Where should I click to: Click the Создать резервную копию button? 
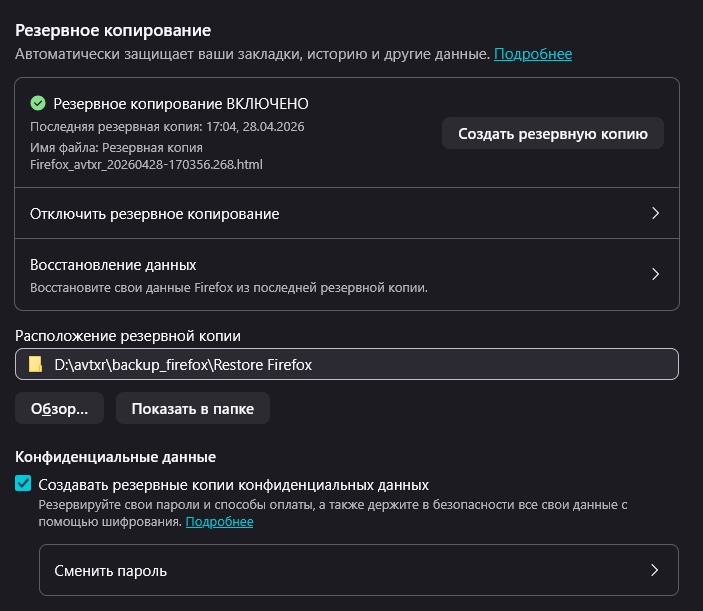(x=552, y=133)
